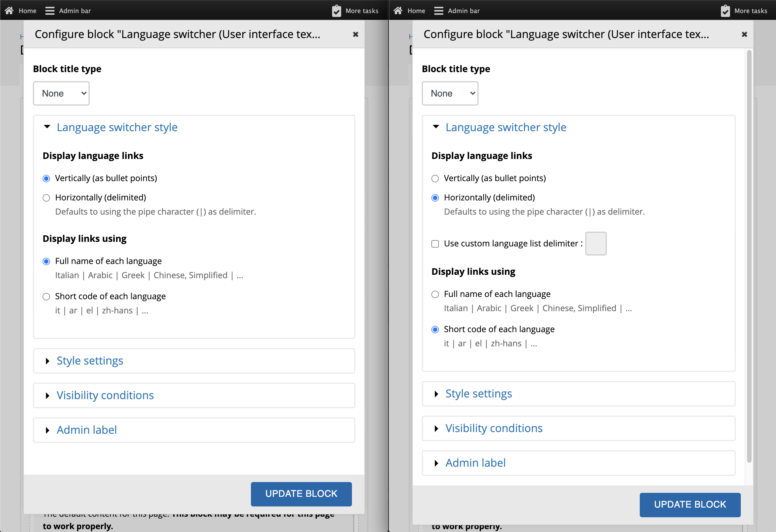Select Full name of each language in right dialog
The width and height of the screenshot is (776, 532).
(x=435, y=295)
